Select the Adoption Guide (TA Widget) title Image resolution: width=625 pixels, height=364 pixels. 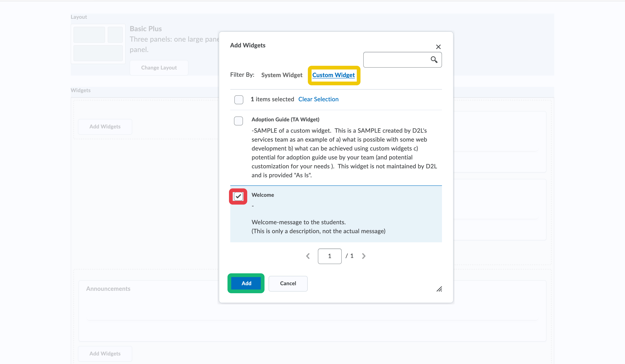(x=285, y=119)
